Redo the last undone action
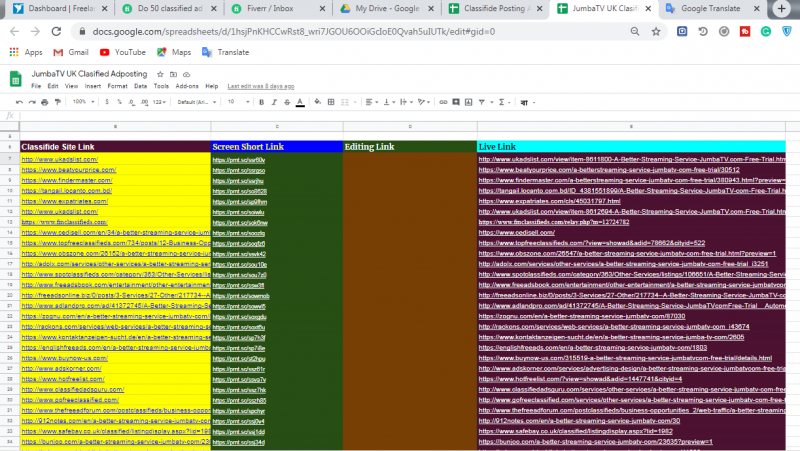This screenshot has height=451, width=800. (x=32, y=102)
